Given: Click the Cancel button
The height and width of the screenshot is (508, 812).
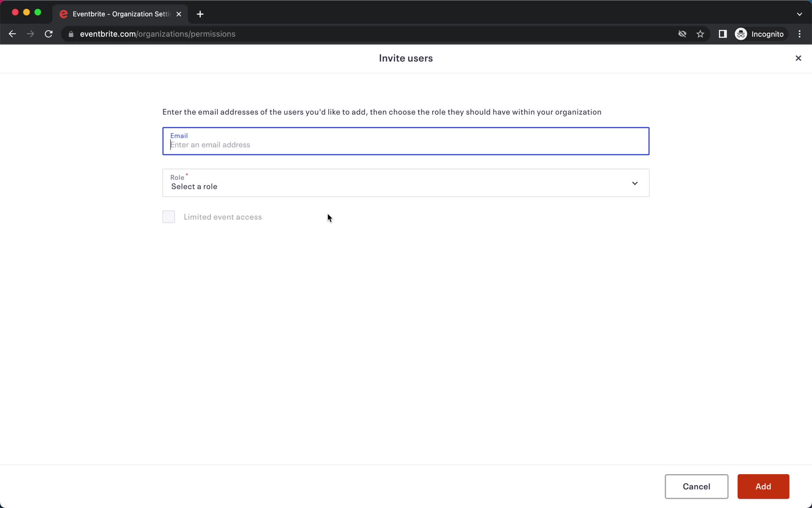Looking at the screenshot, I should 696,486.
